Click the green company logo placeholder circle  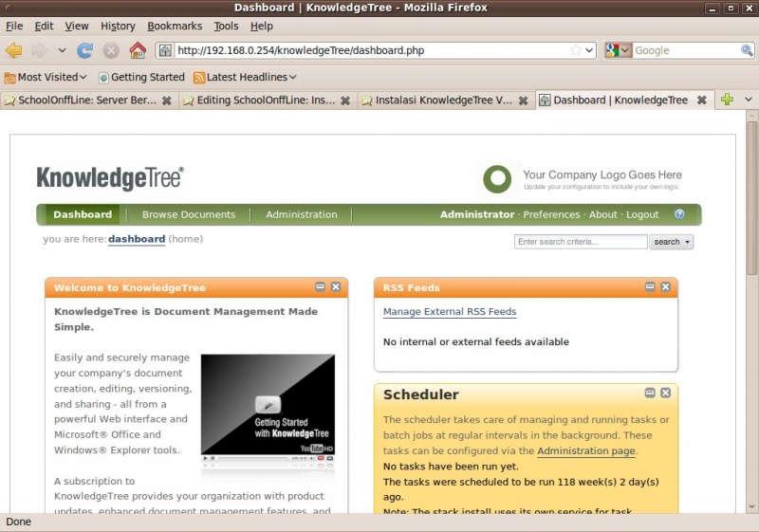[x=497, y=179]
